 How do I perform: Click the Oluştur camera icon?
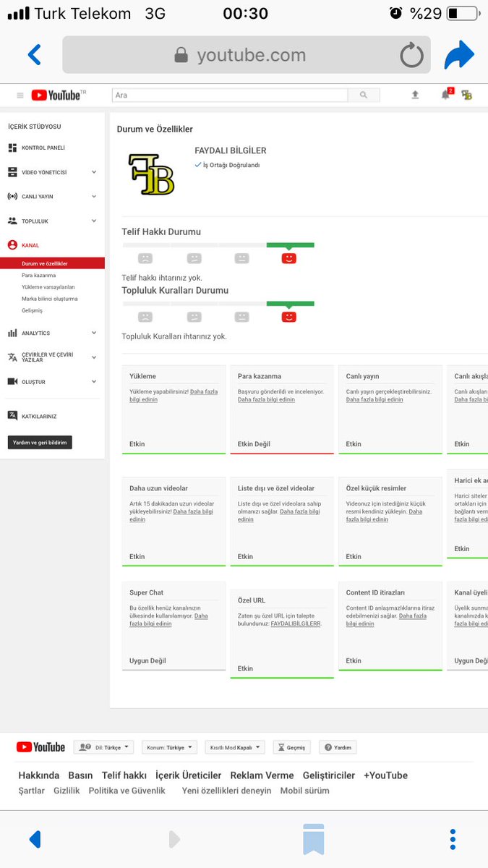[x=12, y=381]
